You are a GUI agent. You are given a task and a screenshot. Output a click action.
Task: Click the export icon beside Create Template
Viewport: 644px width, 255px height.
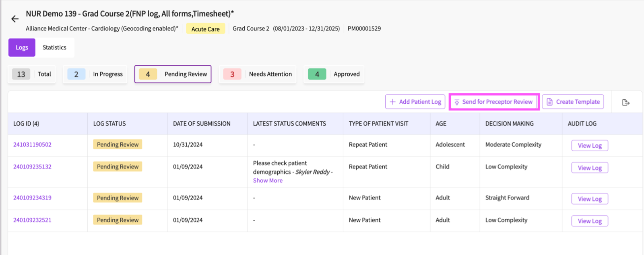[x=625, y=103]
